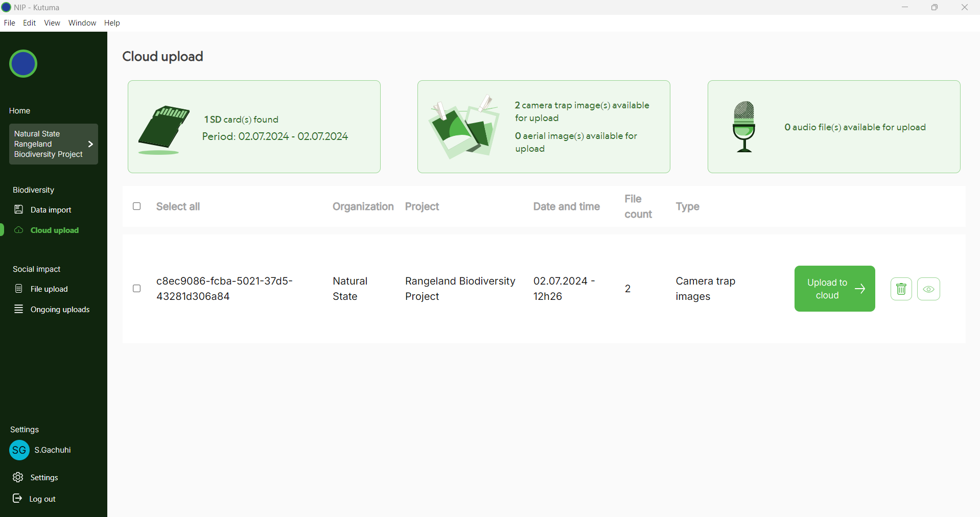Open Ongoing uploads page
This screenshot has height=517, width=980.
click(60, 310)
